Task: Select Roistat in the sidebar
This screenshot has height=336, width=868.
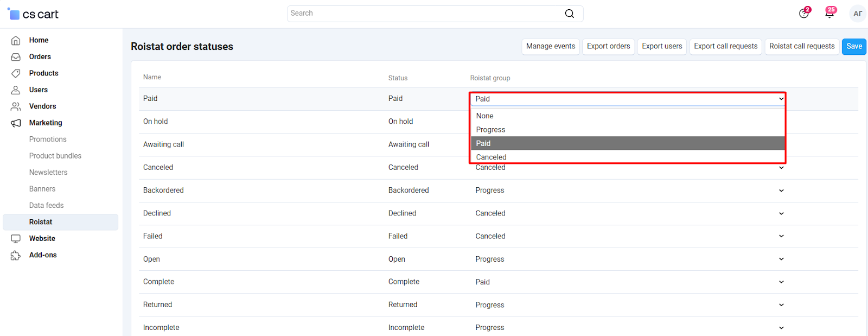Action: click(x=61, y=222)
